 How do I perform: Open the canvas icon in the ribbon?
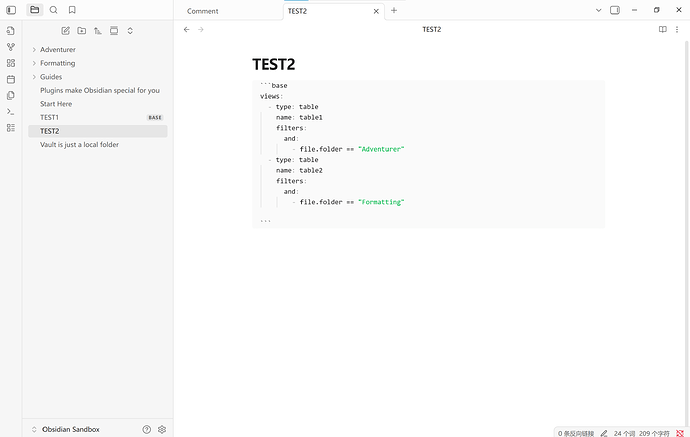coord(11,63)
